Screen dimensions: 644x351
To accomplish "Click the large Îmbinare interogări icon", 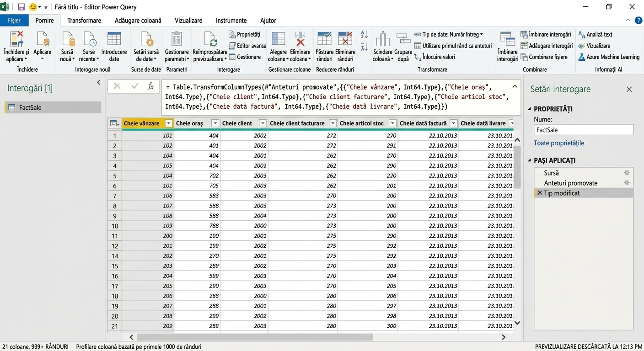I will pyautogui.click(x=507, y=39).
